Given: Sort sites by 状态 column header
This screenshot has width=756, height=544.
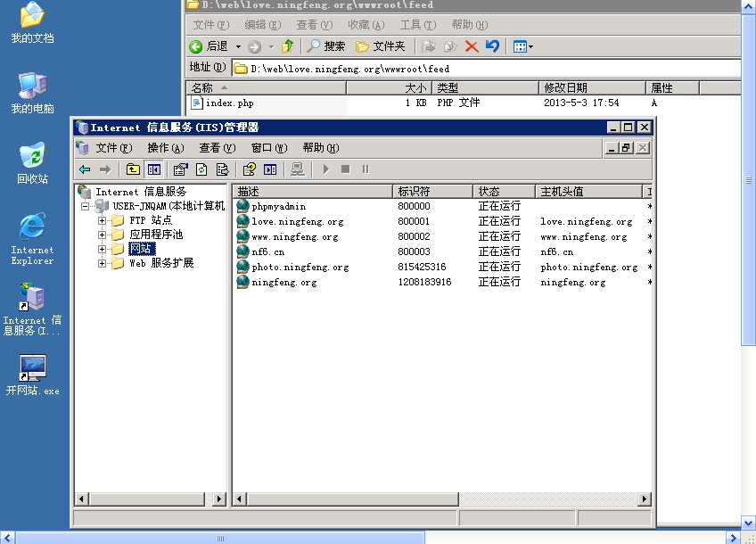Looking at the screenshot, I should (x=504, y=192).
